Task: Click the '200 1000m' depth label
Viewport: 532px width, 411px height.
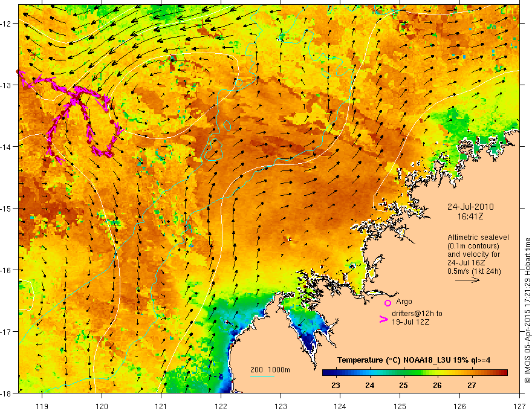Action: (x=270, y=370)
